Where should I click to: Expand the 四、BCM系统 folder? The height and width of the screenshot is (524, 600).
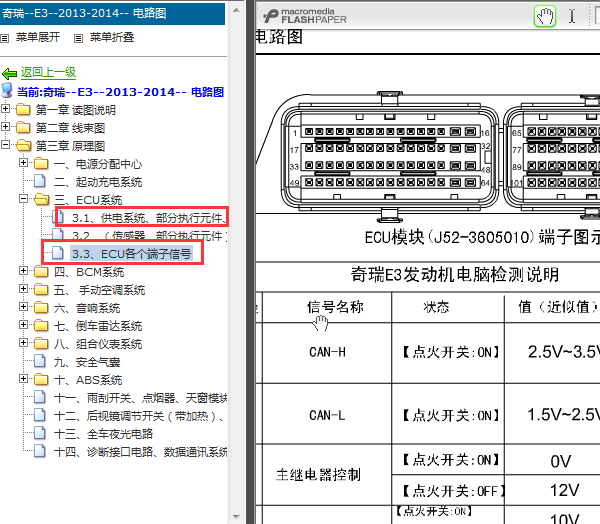23,271
